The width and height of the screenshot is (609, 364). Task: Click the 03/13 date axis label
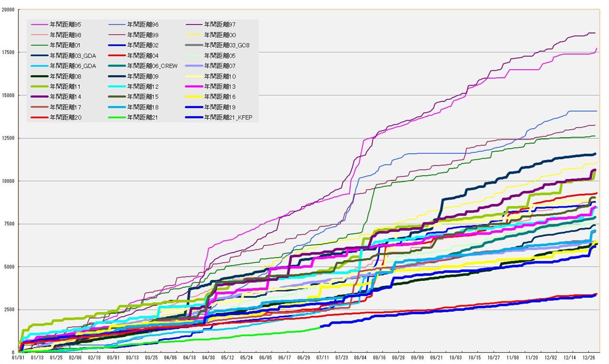[x=132, y=357]
